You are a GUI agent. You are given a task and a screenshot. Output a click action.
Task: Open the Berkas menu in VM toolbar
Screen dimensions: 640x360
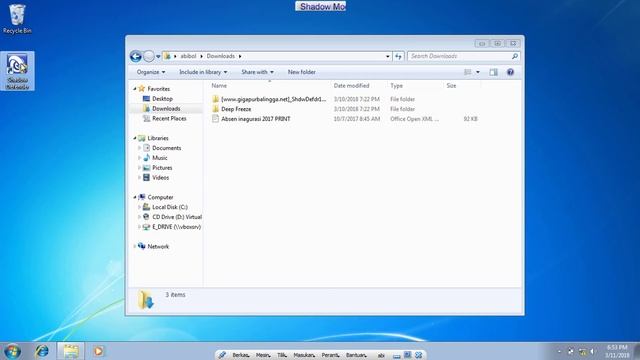tap(241, 355)
